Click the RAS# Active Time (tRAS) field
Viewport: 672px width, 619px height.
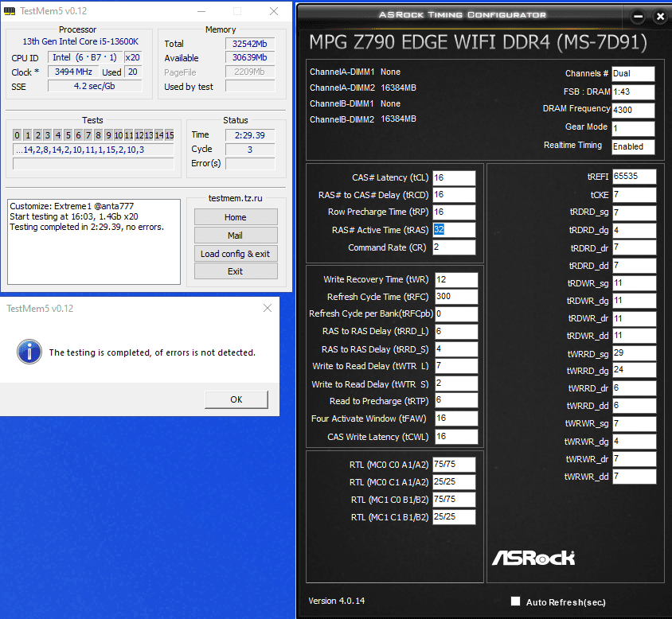[454, 230]
